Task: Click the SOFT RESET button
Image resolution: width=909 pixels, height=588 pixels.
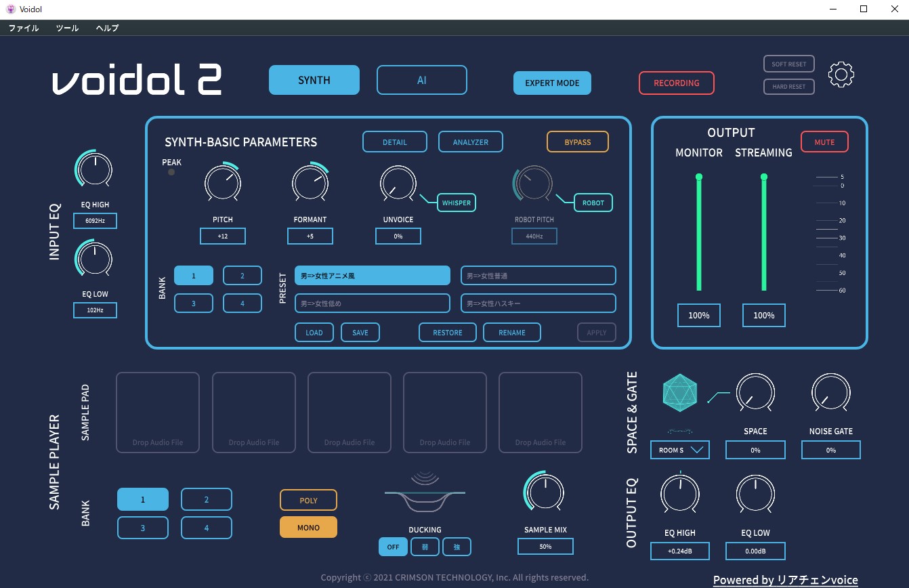Action: [789, 64]
